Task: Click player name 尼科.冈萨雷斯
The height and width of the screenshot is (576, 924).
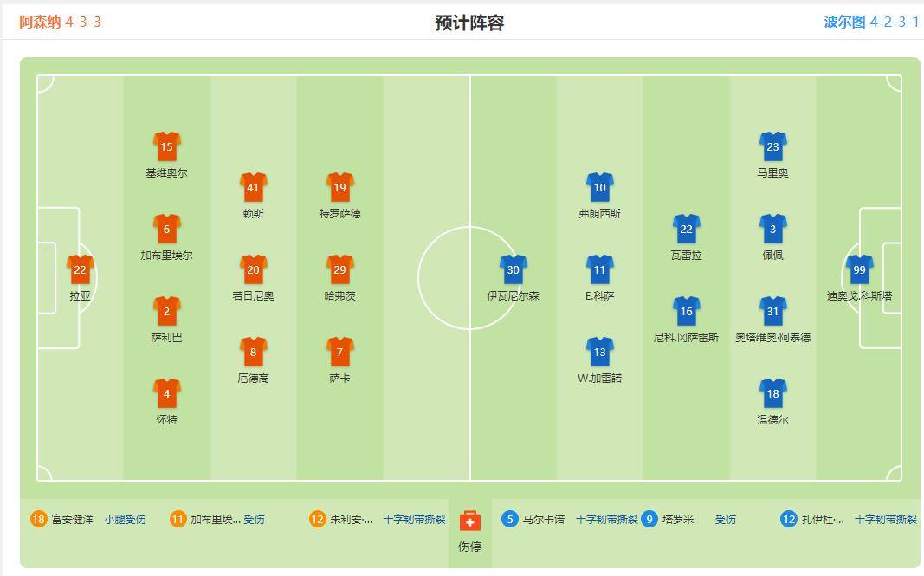Action: (686, 338)
